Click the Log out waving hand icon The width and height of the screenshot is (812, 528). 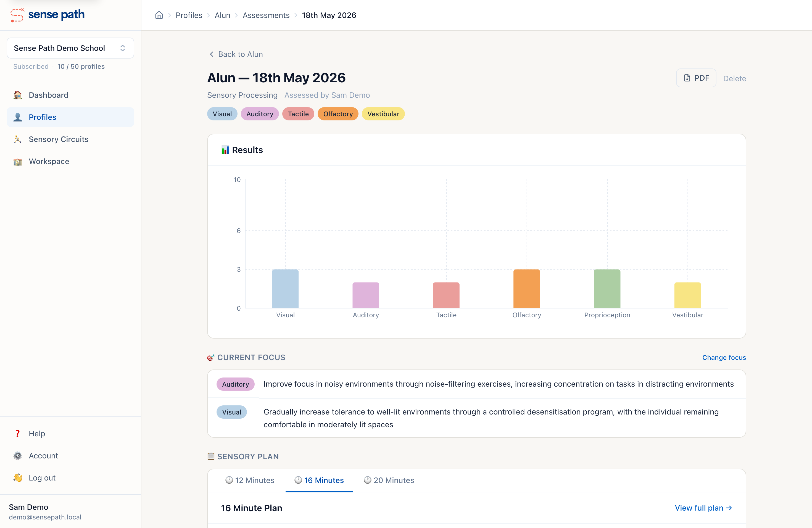pos(18,478)
